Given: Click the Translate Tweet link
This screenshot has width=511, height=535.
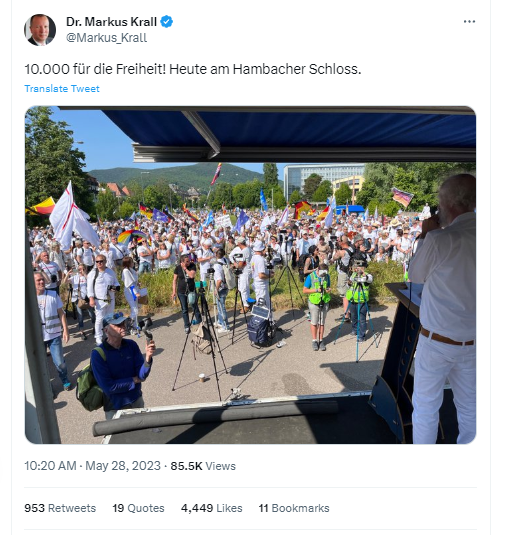Looking at the screenshot, I should click(x=62, y=89).
